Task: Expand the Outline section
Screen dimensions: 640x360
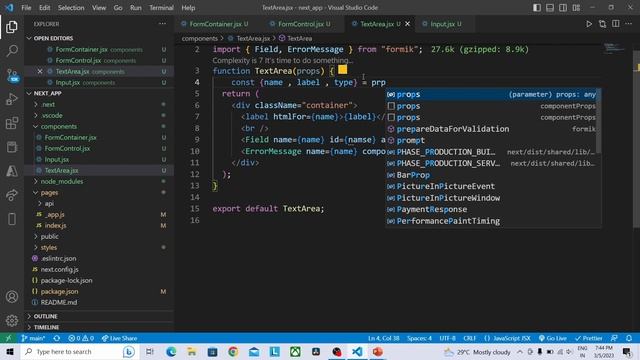Action: [x=99, y=316]
